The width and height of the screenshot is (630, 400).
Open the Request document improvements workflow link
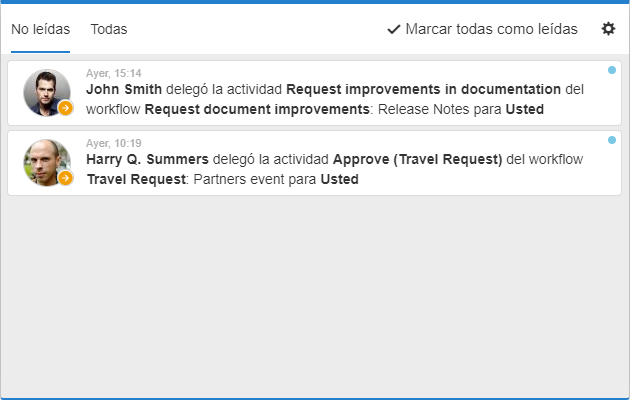[257, 109]
